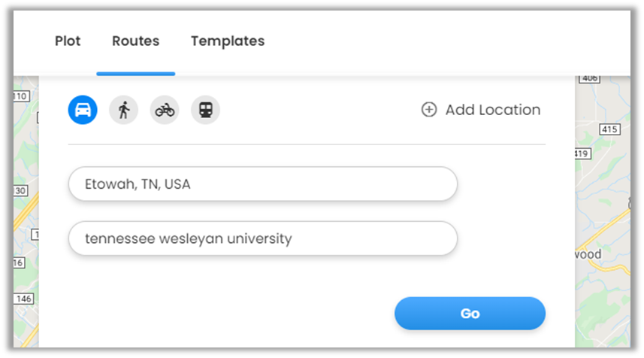Choose the walking travel mode icon
The height and width of the screenshot is (358, 644).
tap(124, 110)
